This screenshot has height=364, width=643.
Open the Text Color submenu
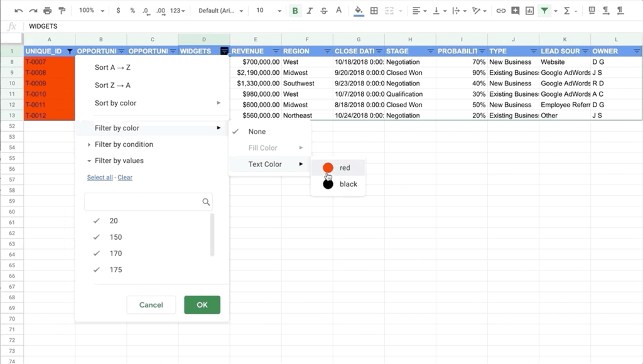click(270, 164)
